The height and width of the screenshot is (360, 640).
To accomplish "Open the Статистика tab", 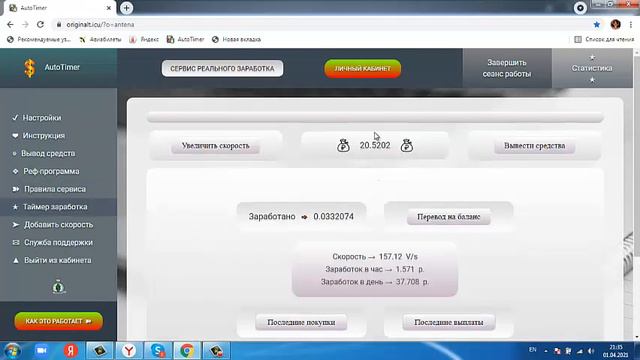I will [x=591, y=68].
